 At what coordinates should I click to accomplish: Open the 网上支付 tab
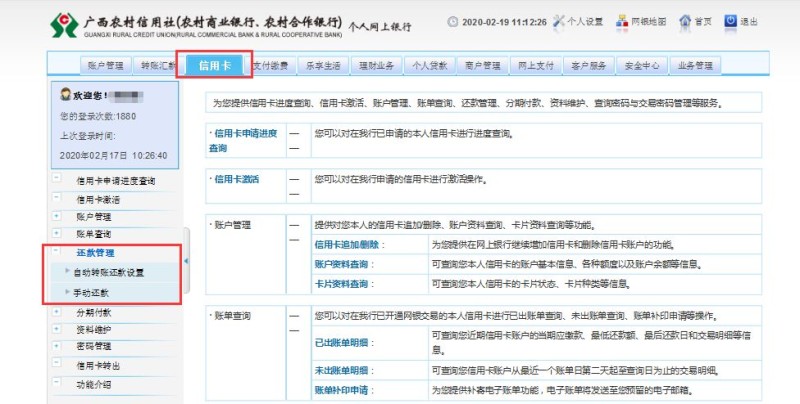point(535,65)
